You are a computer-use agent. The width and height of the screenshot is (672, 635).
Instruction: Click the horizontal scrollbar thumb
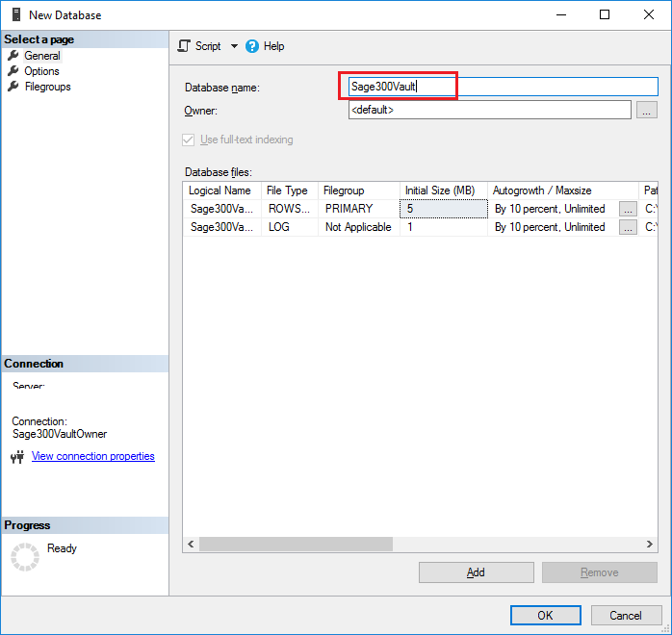pos(296,544)
